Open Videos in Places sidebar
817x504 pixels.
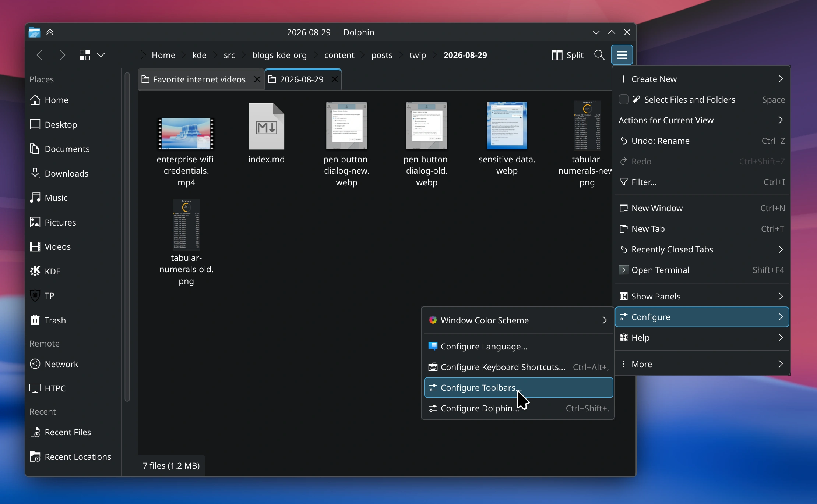tap(73, 247)
